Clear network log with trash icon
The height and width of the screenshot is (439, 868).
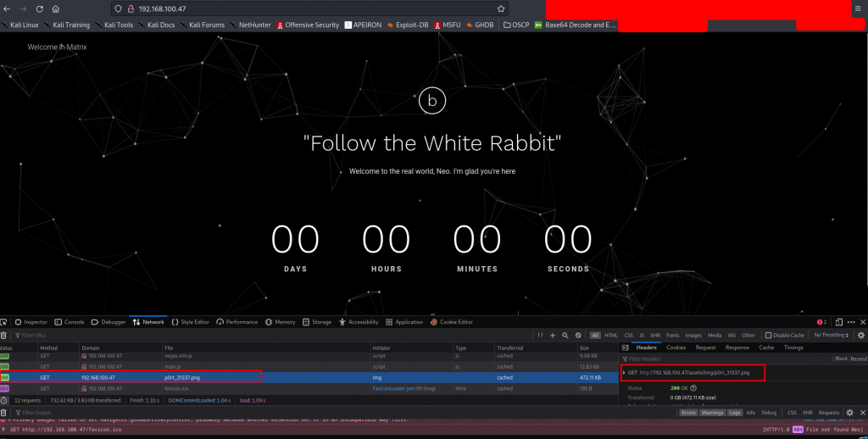[3, 335]
